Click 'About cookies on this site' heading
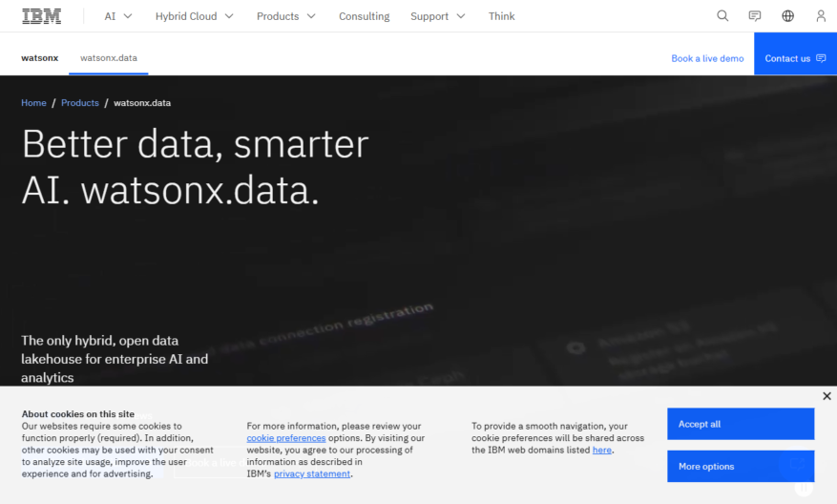Viewport: 837px width, 504px height. 78,413
